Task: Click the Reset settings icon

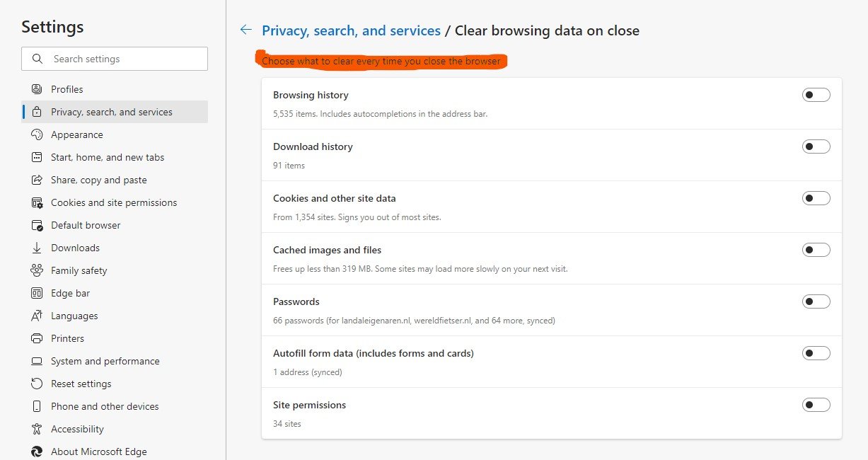Action: (x=37, y=384)
